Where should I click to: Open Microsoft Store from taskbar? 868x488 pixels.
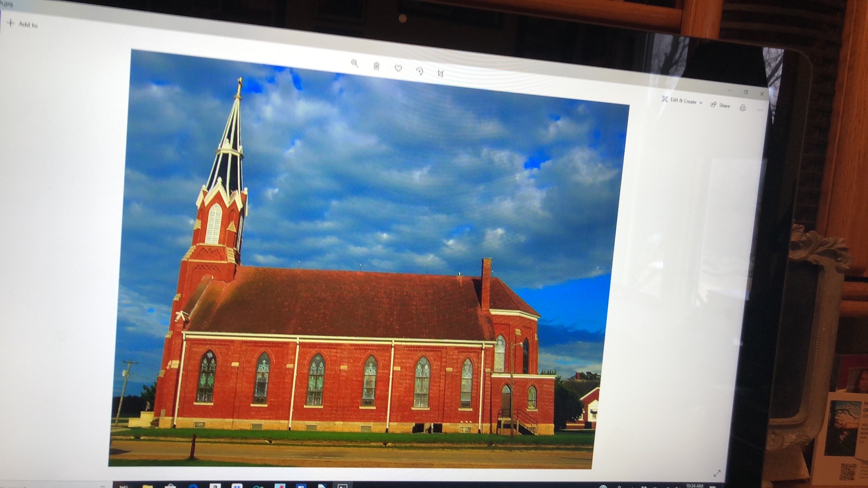click(170, 486)
